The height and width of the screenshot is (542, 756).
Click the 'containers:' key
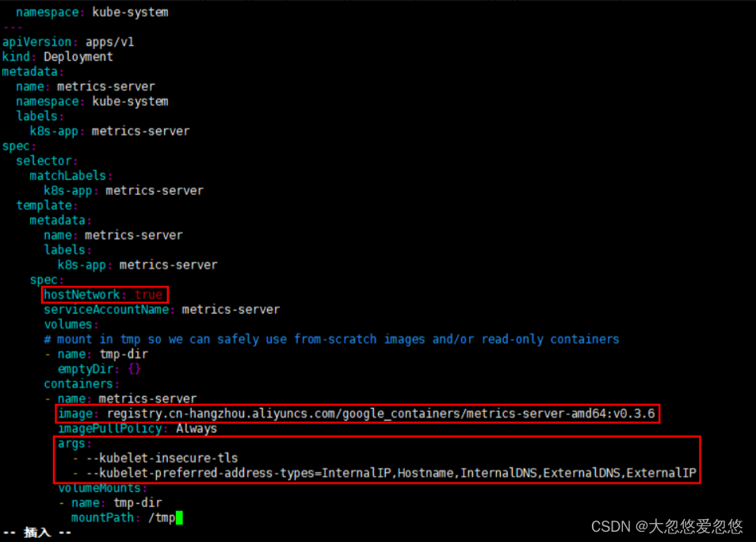tap(82, 384)
